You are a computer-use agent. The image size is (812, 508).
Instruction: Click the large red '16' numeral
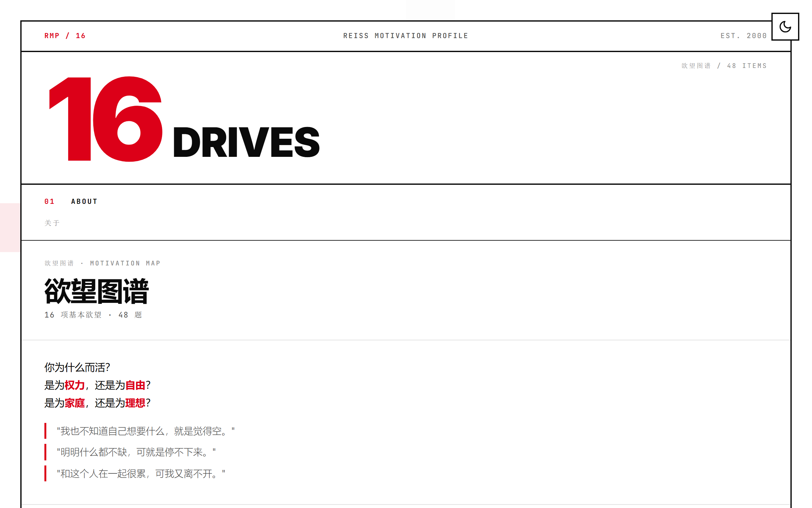coord(106,119)
